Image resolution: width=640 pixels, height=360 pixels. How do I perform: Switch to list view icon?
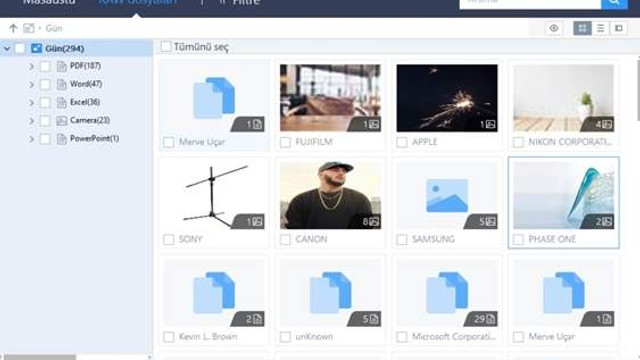click(x=600, y=28)
